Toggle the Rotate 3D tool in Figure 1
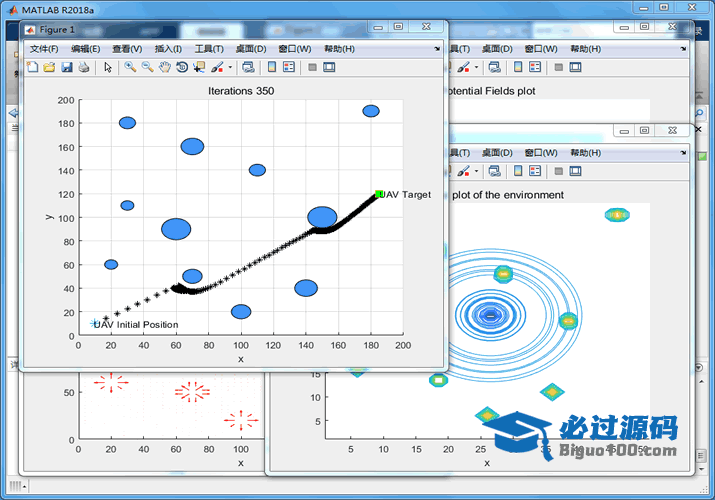The image size is (715, 500). coord(182,67)
